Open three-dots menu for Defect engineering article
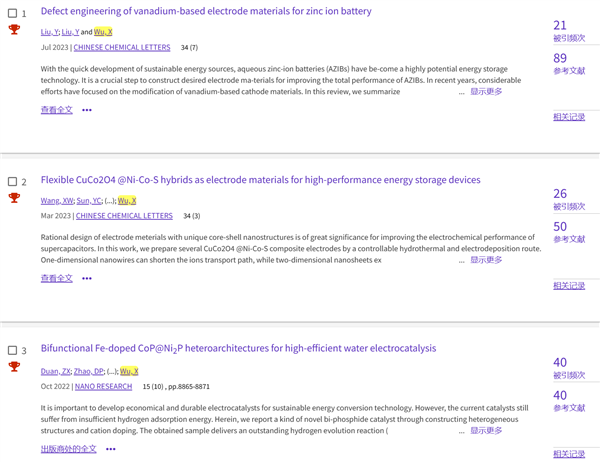 [87, 110]
